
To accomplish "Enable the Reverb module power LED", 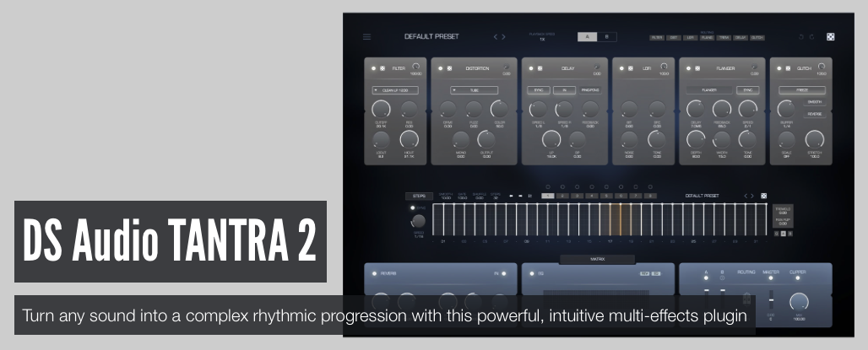I will (x=373, y=273).
